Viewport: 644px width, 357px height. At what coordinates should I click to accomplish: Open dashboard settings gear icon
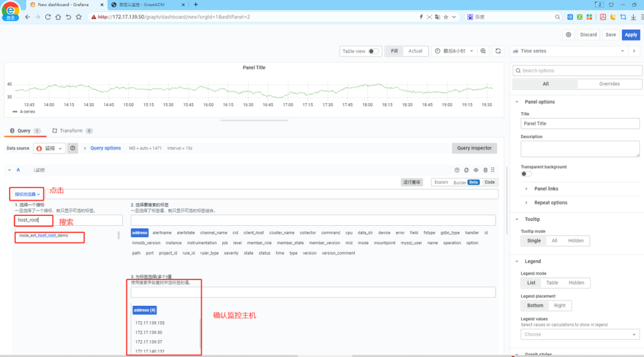coord(568,35)
